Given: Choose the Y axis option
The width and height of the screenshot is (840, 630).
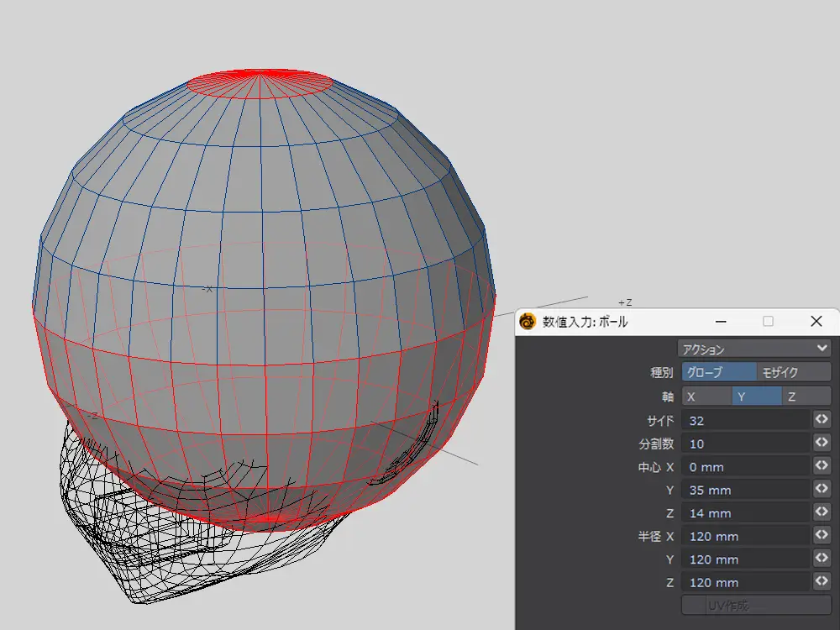Looking at the screenshot, I should click(756, 396).
